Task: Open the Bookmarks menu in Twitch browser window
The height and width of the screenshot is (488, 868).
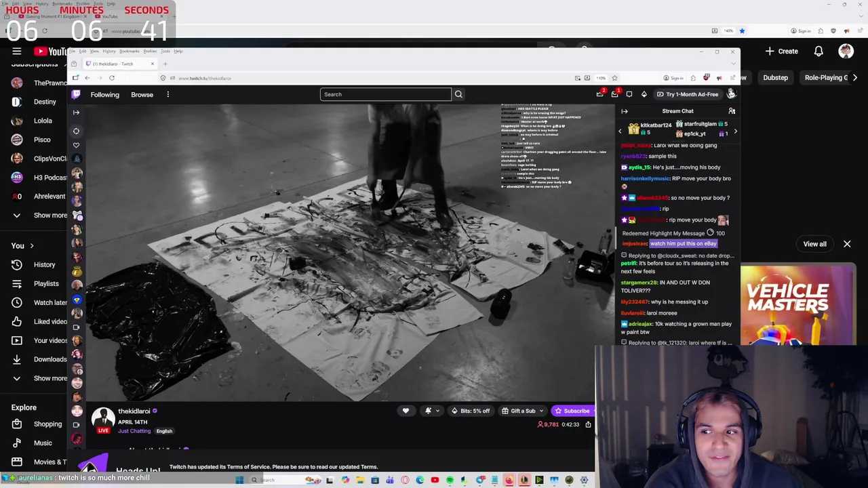Action: click(129, 52)
